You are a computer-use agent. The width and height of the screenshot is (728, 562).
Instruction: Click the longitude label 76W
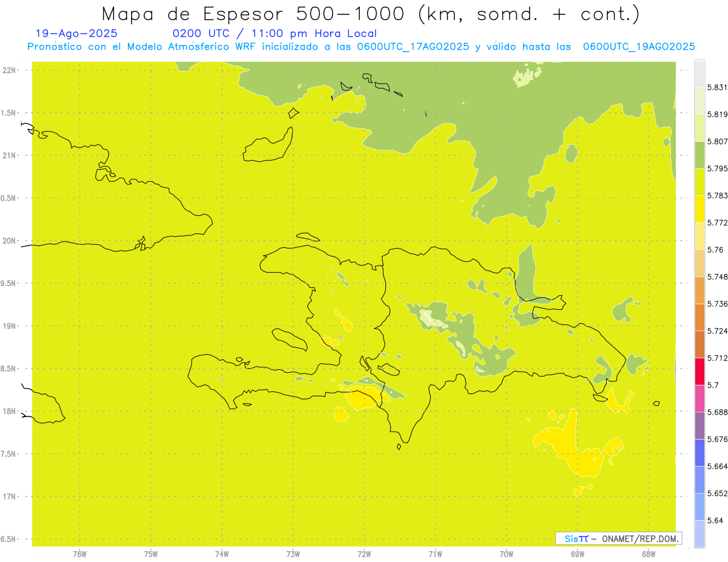[79, 554]
